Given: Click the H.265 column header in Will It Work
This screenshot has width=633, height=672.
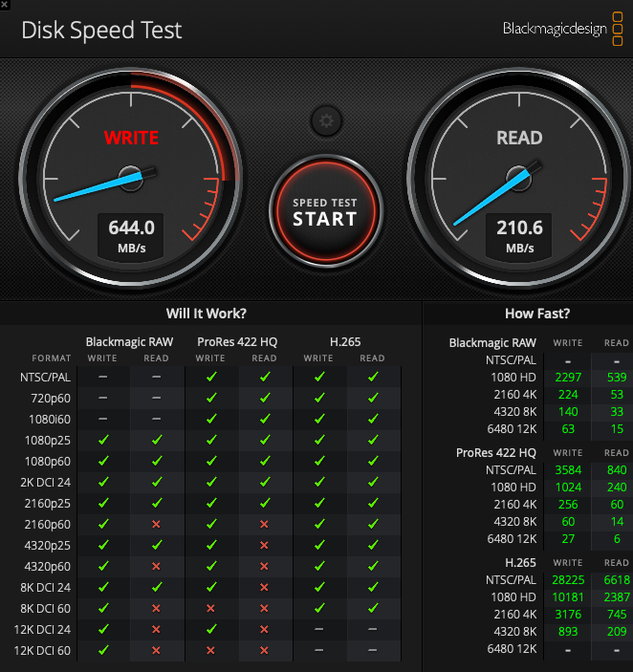Looking at the screenshot, I should (x=345, y=342).
